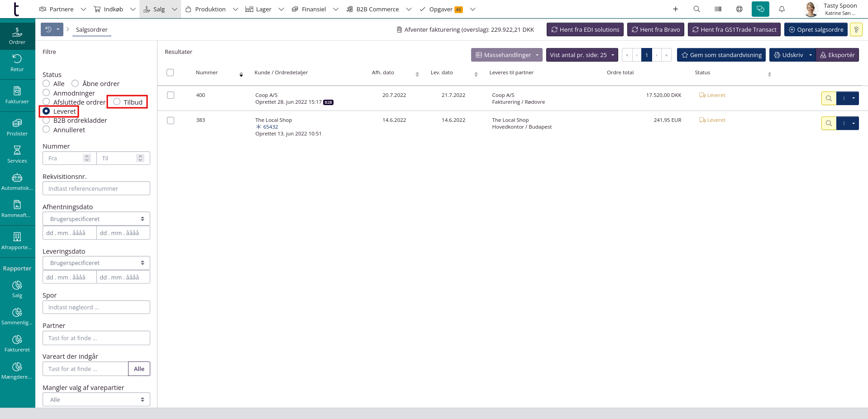The width and height of the screenshot is (868, 419).
Task: Select the Tilbud status radio button
Action: [x=117, y=102]
